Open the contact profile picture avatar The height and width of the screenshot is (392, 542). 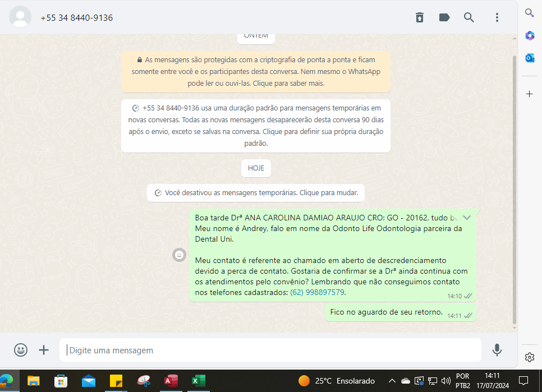click(x=20, y=17)
